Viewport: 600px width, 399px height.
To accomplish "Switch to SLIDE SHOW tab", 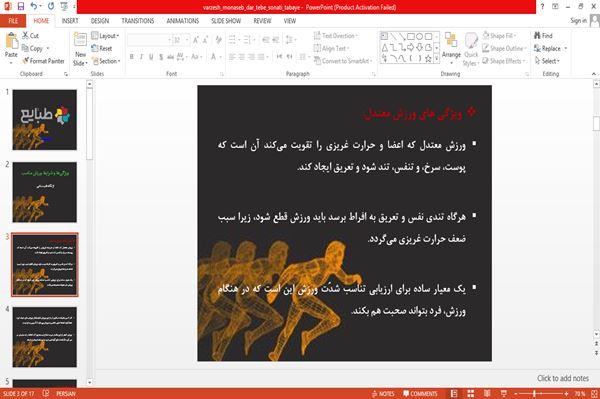I will (226, 21).
